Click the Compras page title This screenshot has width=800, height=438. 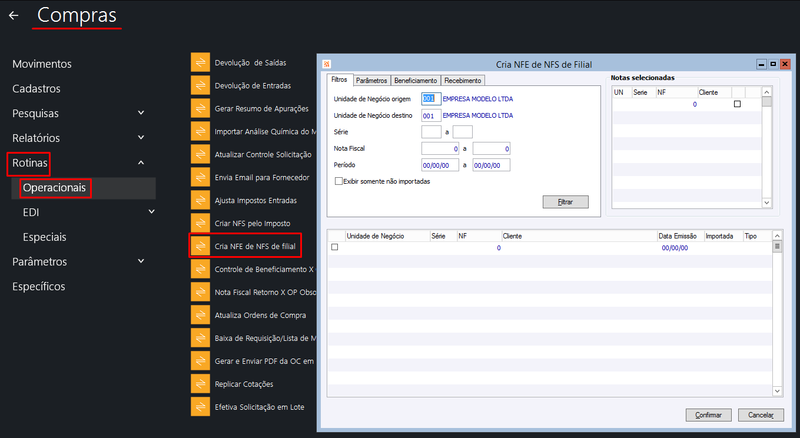tap(77, 15)
